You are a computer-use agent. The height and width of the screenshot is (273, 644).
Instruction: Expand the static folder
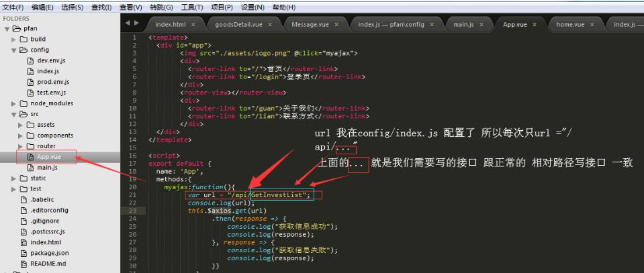click(x=13, y=178)
